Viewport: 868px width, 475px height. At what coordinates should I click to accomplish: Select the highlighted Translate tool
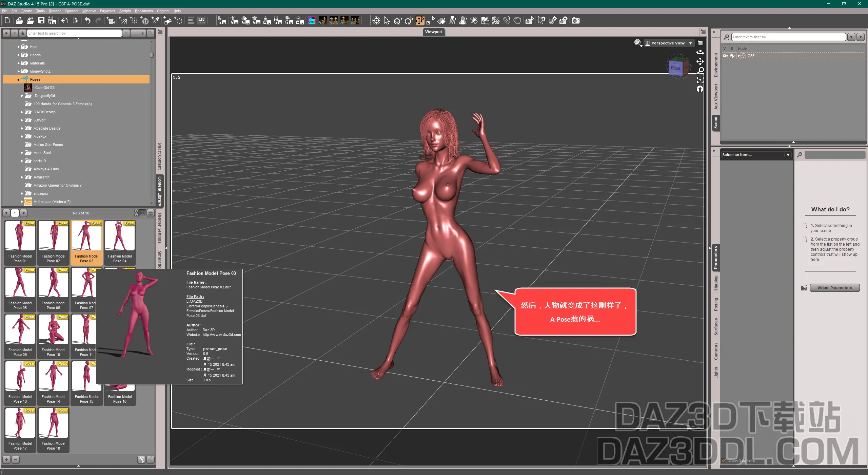point(419,21)
